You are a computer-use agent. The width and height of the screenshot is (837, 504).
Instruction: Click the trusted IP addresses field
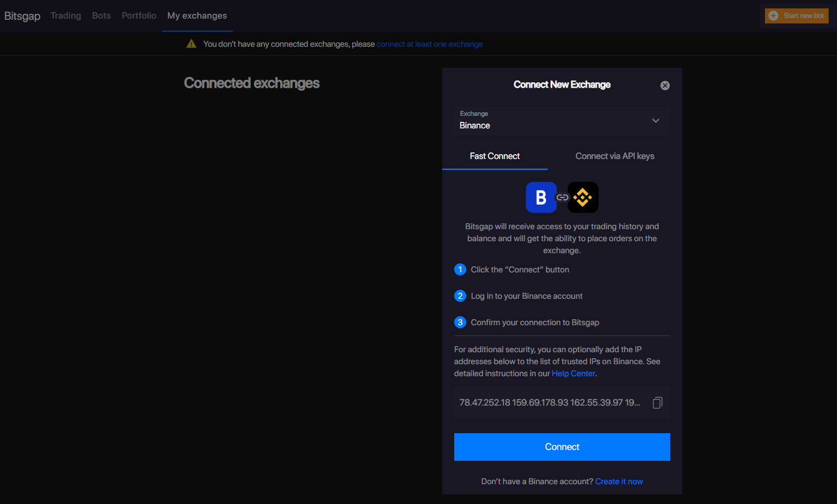tap(562, 403)
